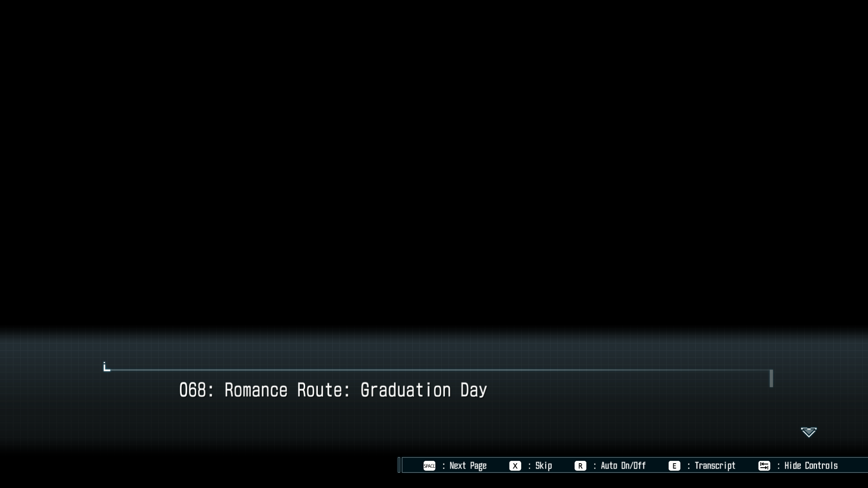Click the X key Skip icon
Viewport: 868px width, 488px height.
515,466
